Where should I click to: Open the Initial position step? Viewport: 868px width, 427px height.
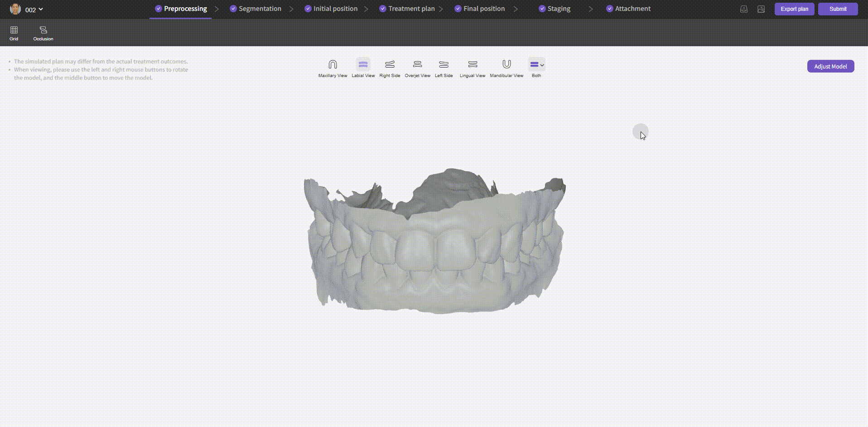click(x=331, y=9)
